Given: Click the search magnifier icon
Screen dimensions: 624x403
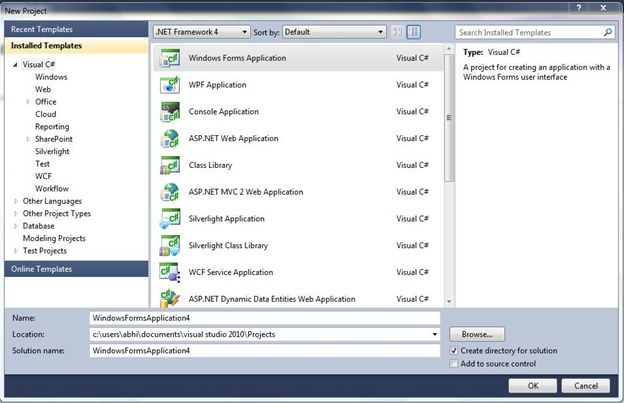Looking at the screenshot, I should coord(608,32).
